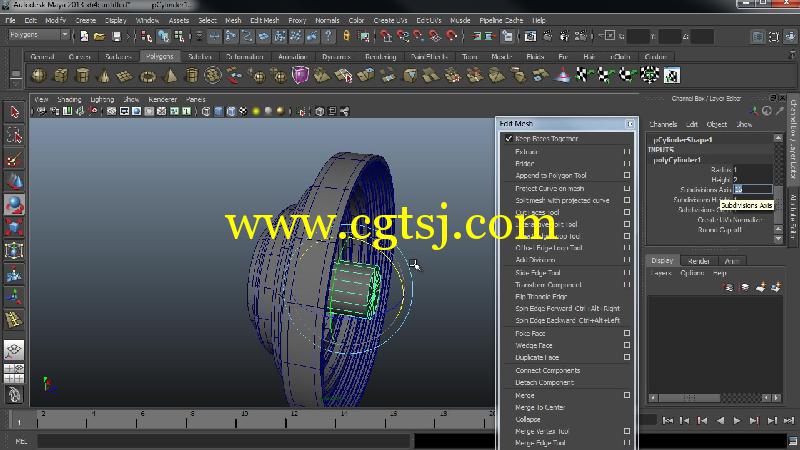Click the lock selection padlock icon
800x450 pixels.
point(346,36)
